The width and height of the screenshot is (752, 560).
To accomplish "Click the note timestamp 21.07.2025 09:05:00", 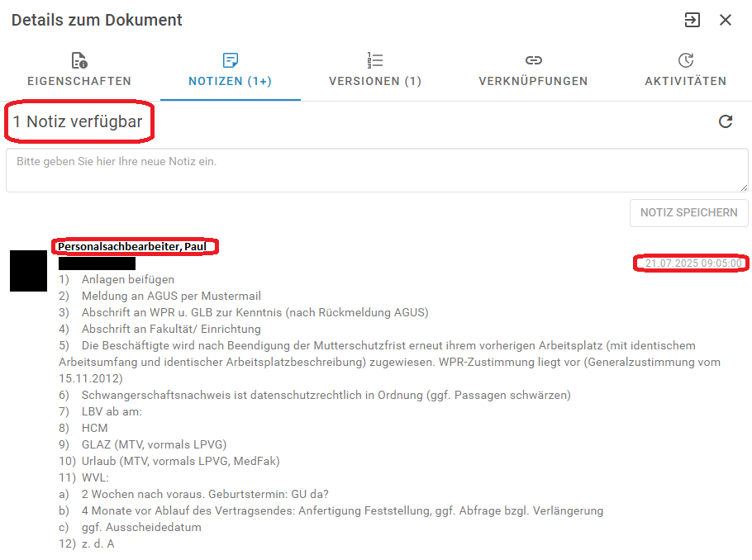I will [693, 263].
